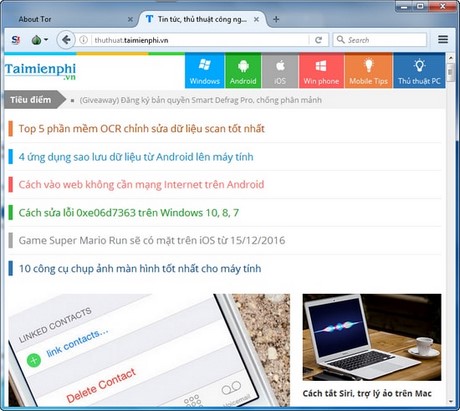Open the Siri on Mac laptop thumbnail
460x411 pixels.
[x=372, y=337]
